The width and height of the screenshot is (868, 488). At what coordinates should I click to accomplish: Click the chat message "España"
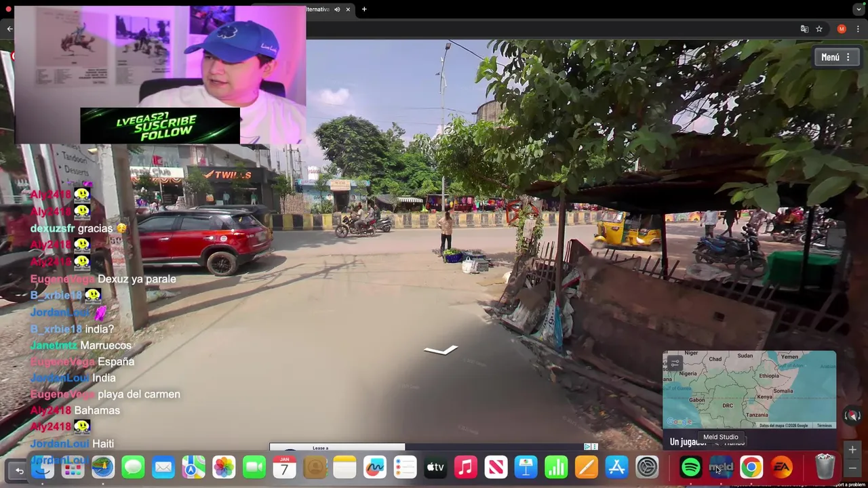point(116,362)
